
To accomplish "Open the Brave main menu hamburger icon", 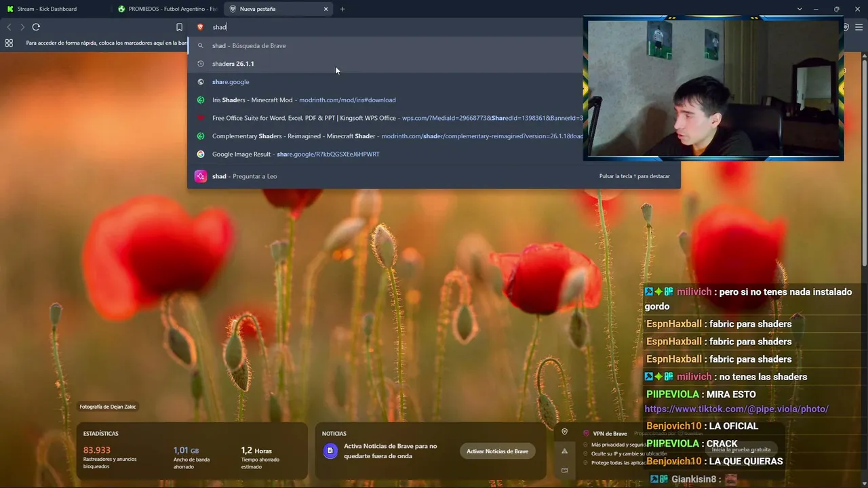I will pos(859,27).
